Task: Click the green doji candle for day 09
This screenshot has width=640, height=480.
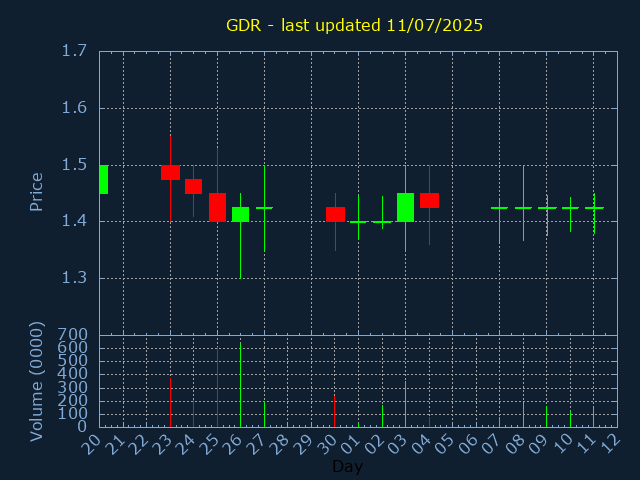Action: (x=547, y=208)
